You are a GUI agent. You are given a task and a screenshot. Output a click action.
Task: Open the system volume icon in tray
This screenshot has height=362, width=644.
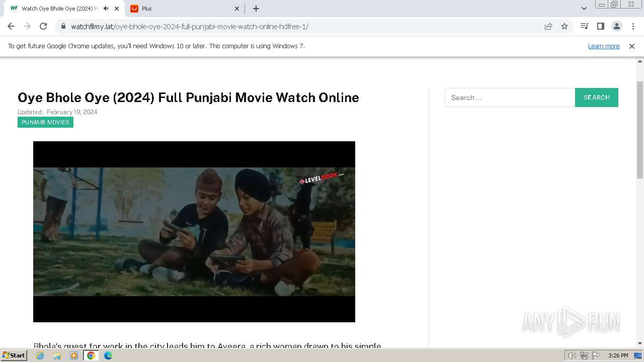pos(572,355)
